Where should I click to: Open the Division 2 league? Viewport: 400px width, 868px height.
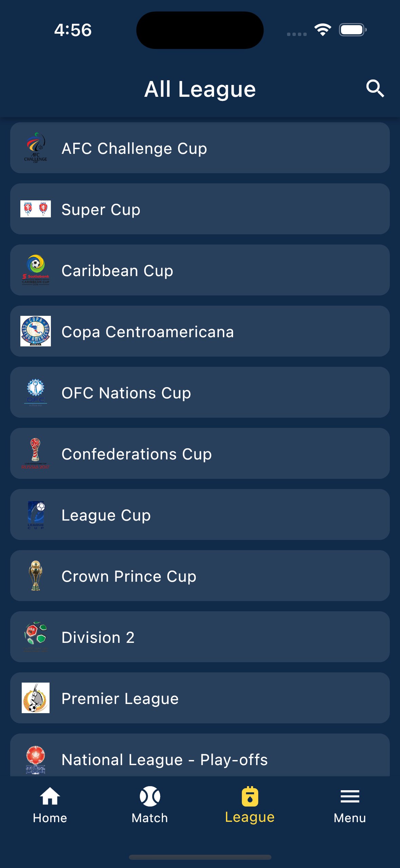[200, 637]
